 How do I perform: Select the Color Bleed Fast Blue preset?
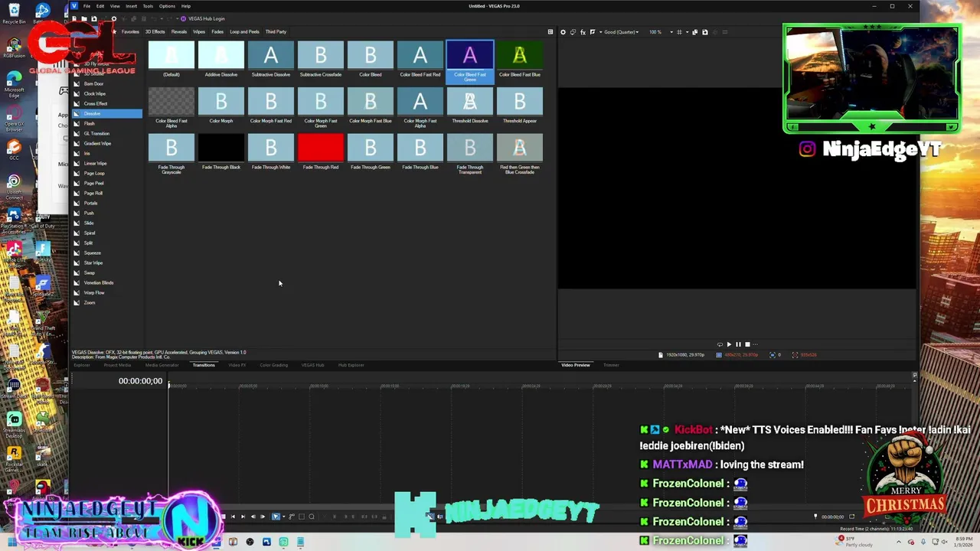[520, 55]
